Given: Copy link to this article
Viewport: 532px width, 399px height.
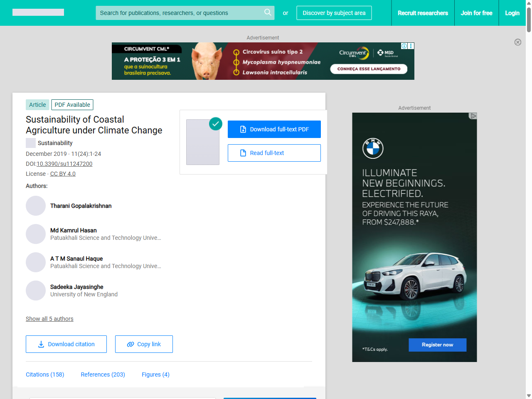Looking at the screenshot, I should (144, 344).
